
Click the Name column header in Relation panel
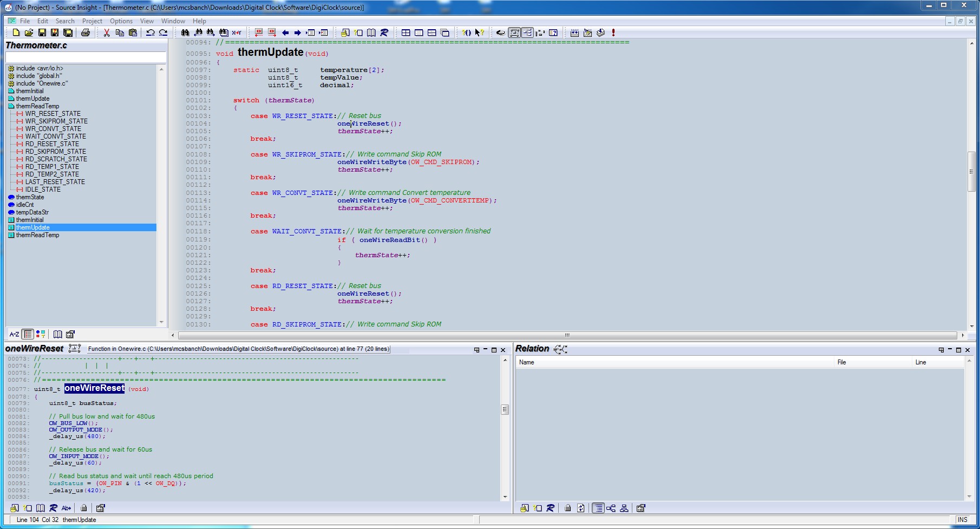point(675,362)
